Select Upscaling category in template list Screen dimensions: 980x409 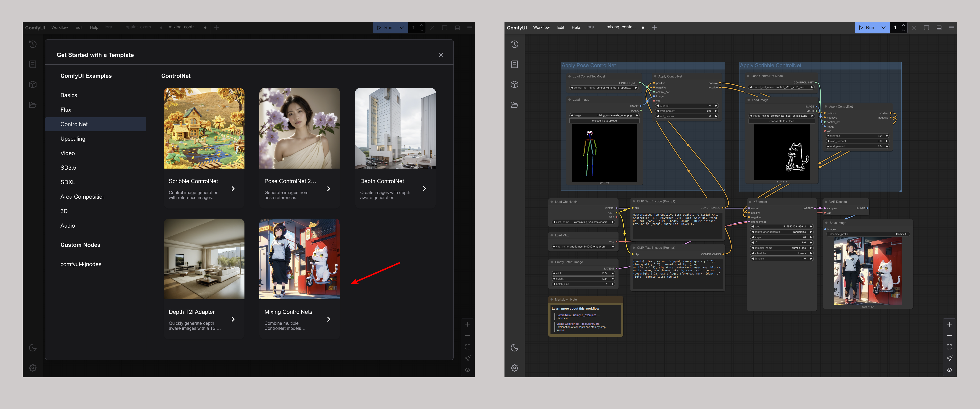tap(96, 139)
